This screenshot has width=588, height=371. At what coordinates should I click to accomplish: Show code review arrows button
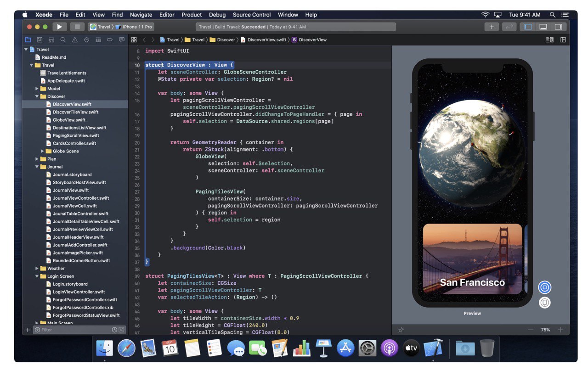tap(509, 27)
